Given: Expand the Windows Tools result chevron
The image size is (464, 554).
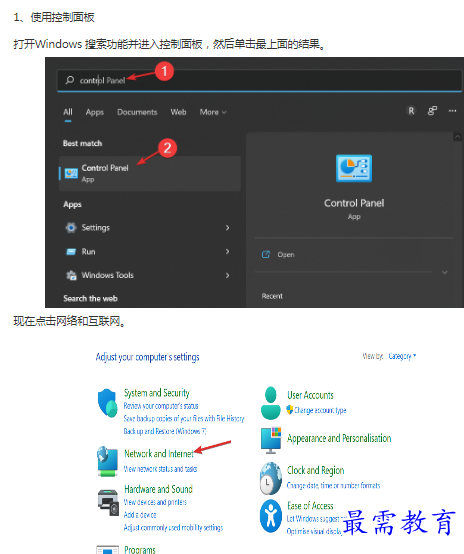Looking at the screenshot, I should [228, 275].
